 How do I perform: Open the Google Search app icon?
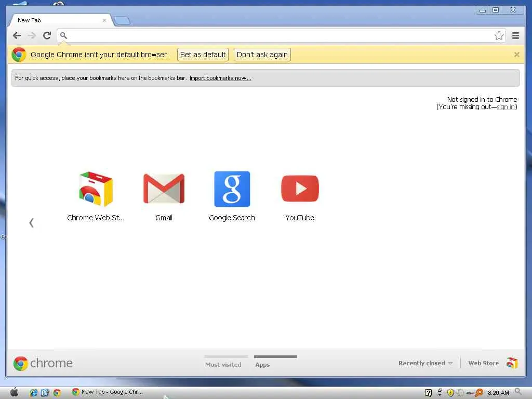point(232,196)
